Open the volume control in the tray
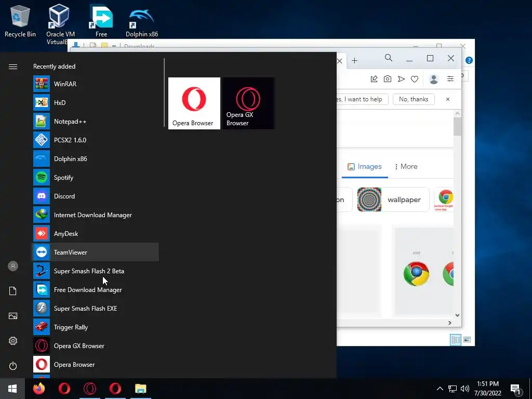This screenshot has height=399, width=532. click(x=465, y=389)
